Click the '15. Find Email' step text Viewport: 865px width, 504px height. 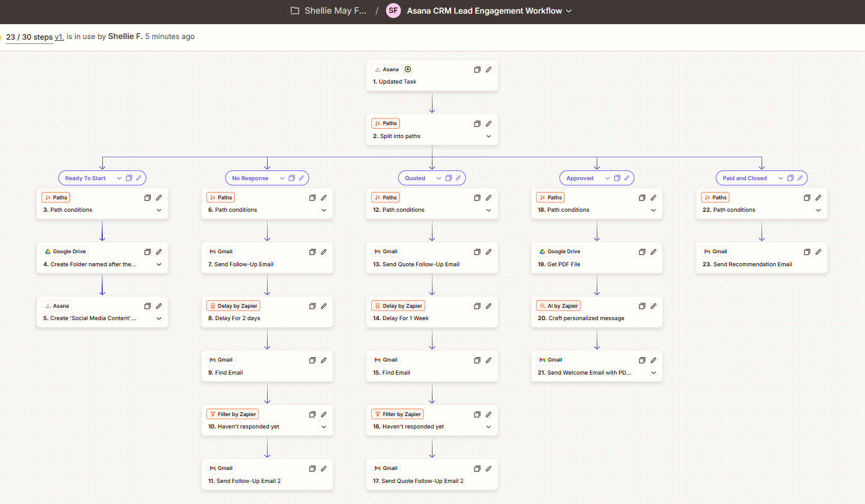(392, 373)
